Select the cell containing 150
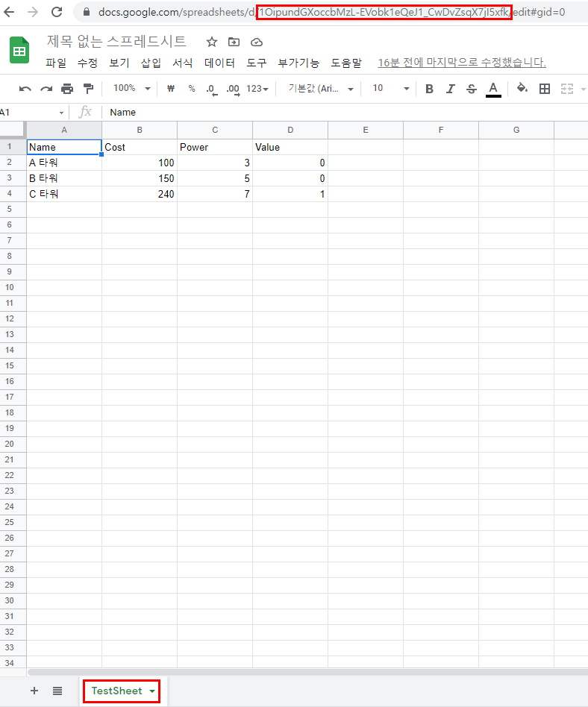This screenshot has height=707, width=588. tap(140, 178)
